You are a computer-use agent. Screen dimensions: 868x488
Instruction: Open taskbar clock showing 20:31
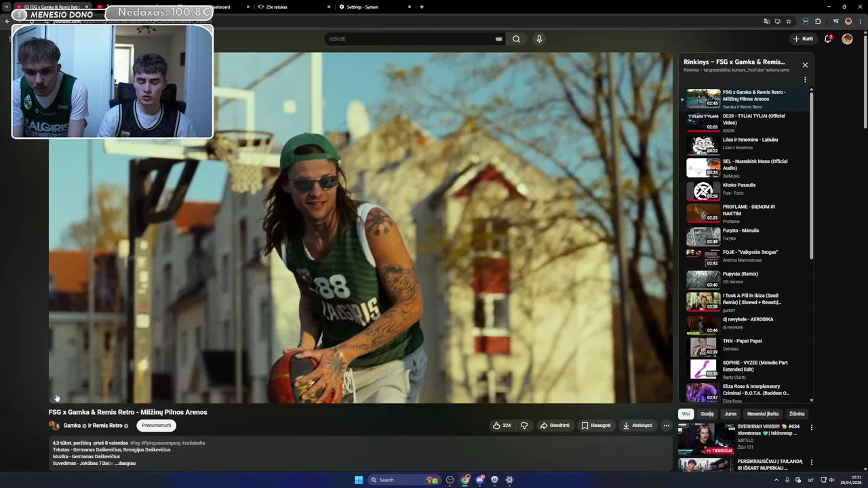pos(852,480)
